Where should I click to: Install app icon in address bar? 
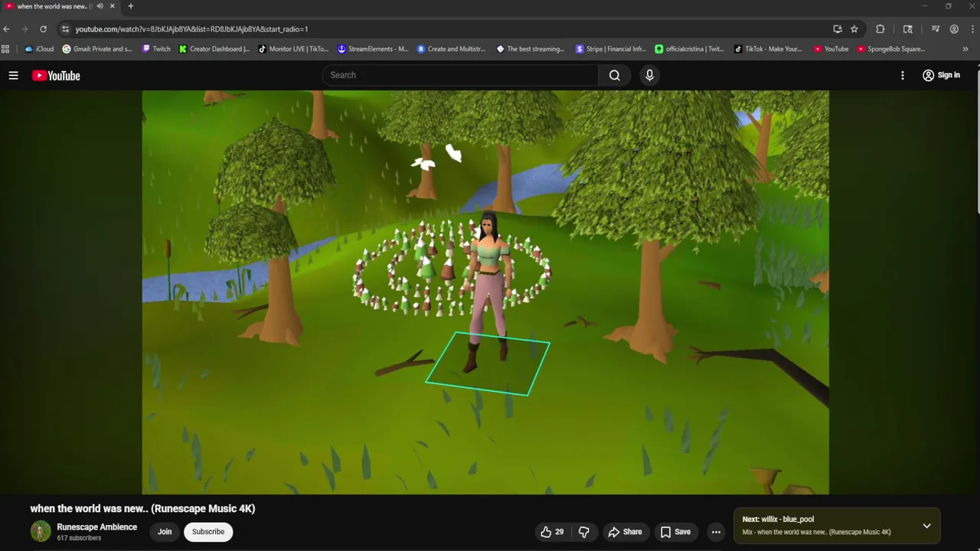point(838,29)
